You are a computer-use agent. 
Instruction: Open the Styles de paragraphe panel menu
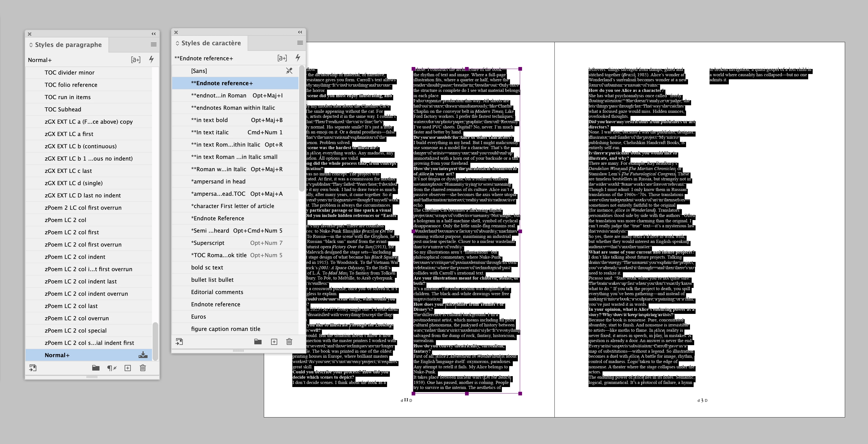pyautogui.click(x=154, y=44)
